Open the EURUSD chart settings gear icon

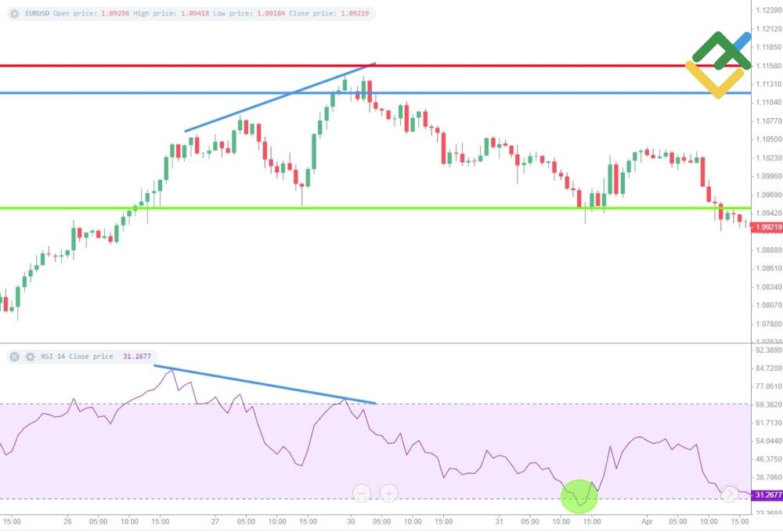click(14, 13)
